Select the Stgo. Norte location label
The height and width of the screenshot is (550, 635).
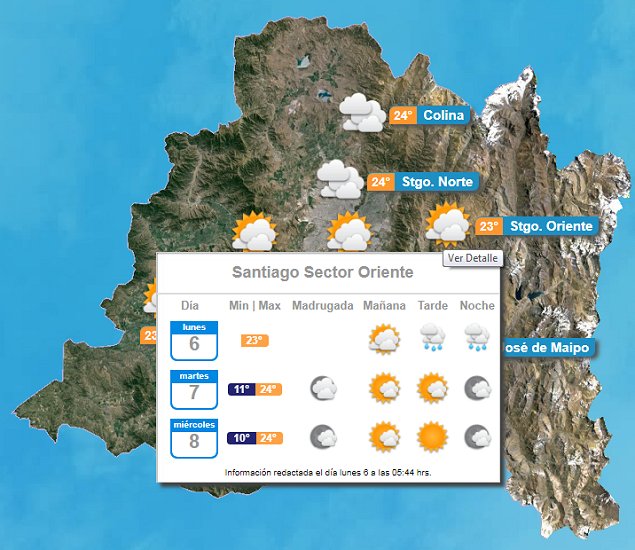tap(434, 182)
